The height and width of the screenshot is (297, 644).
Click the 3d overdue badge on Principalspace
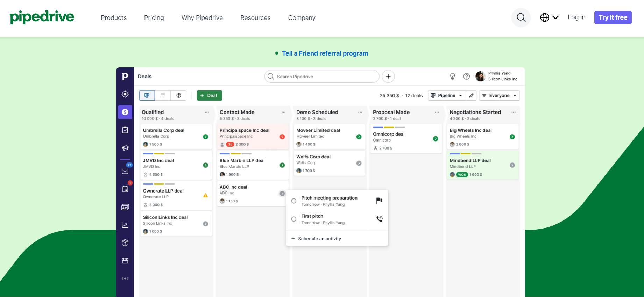click(230, 144)
